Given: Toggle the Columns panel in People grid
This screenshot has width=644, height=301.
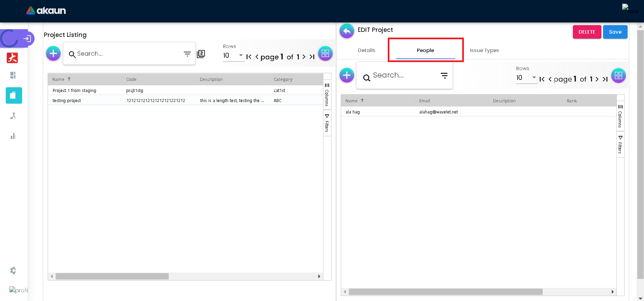Looking at the screenshot, I should (x=620, y=116).
